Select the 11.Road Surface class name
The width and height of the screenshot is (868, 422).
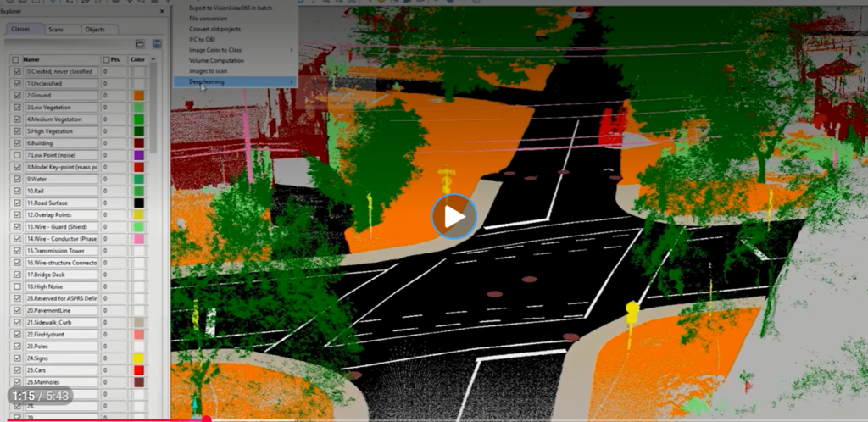coord(60,203)
